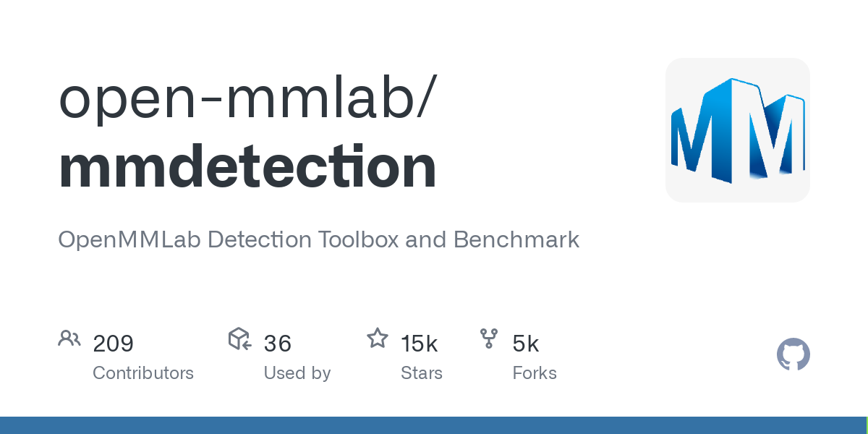
Task: Click the 209 contributors count
Action: coord(114,344)
